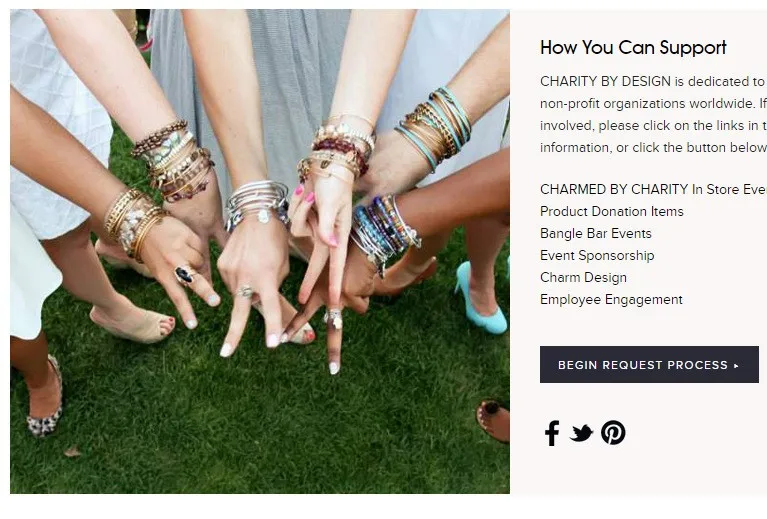Open CHARMED BY CHARITY In Store Events link
767x519 pixels.
[x=653, y=189]
